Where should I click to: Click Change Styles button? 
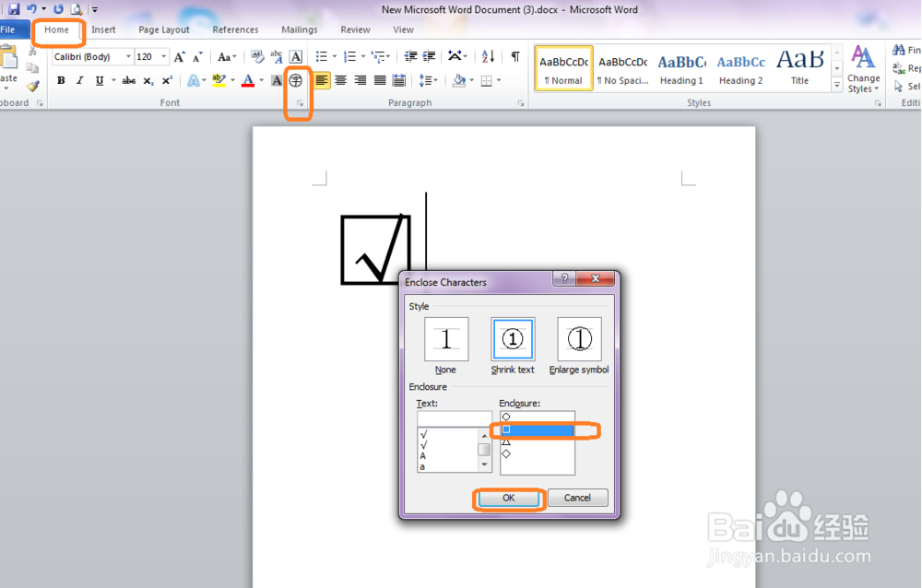coord(863,69)
